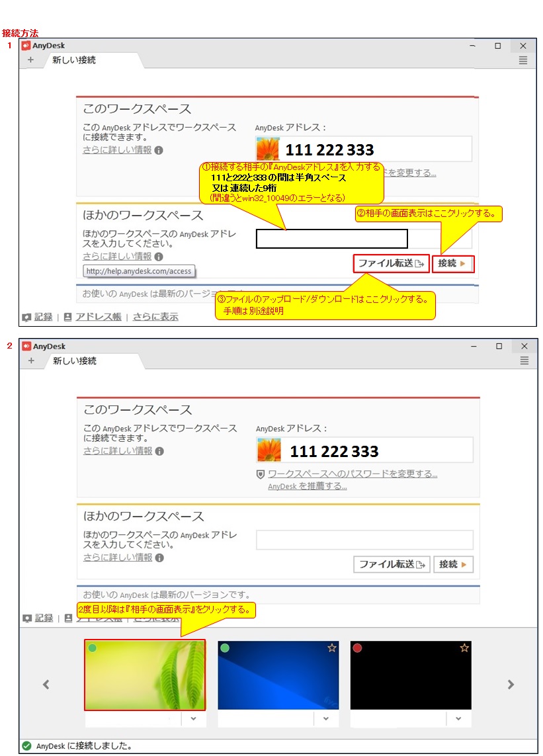
Task: Click the flower avatar beside the address in first window
Action: (268, 149)
